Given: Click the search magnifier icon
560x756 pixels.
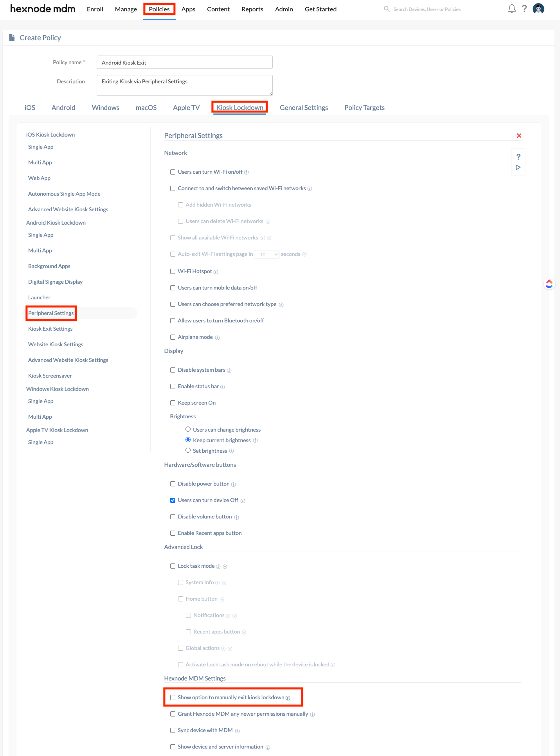Looking at the screenshot, I should (387, 9).
